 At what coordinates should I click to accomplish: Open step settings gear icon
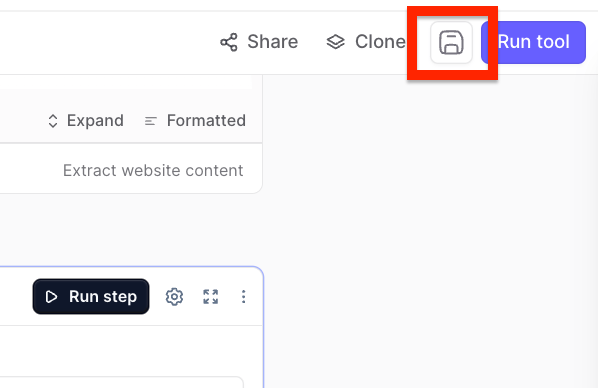click(x=174, y=296)
